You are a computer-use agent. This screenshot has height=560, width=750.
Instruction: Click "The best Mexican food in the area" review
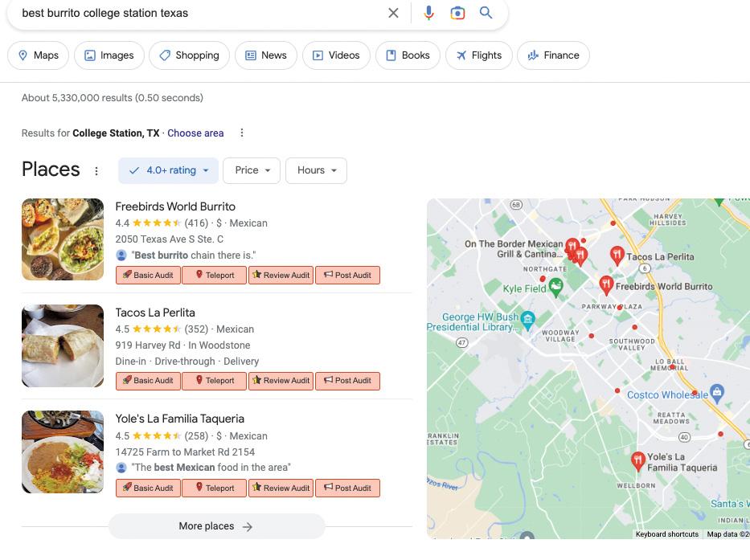pos(211,468)
